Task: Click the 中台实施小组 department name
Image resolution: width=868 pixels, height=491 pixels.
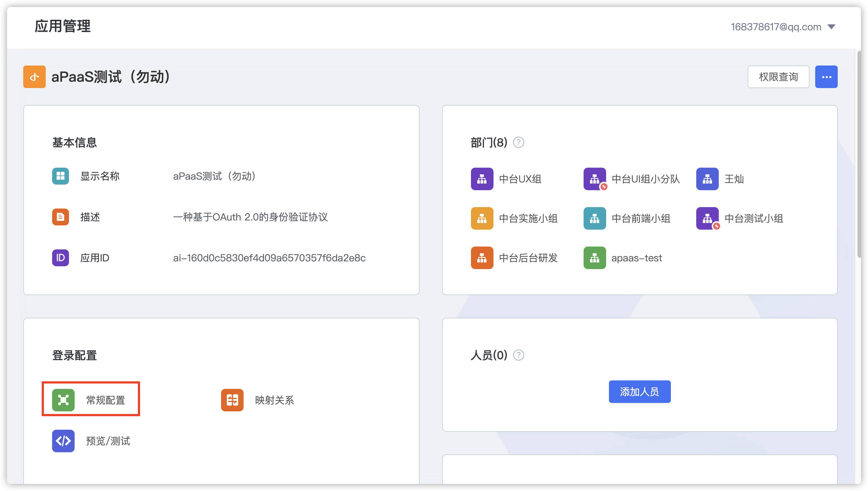Action: click(x=528, y=218)
